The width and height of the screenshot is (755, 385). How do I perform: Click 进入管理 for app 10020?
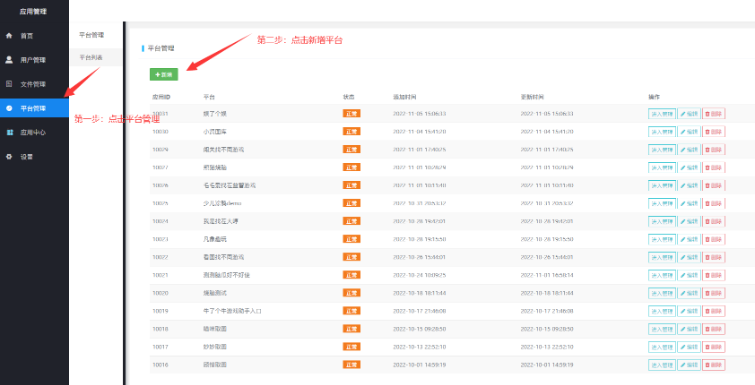662,293
